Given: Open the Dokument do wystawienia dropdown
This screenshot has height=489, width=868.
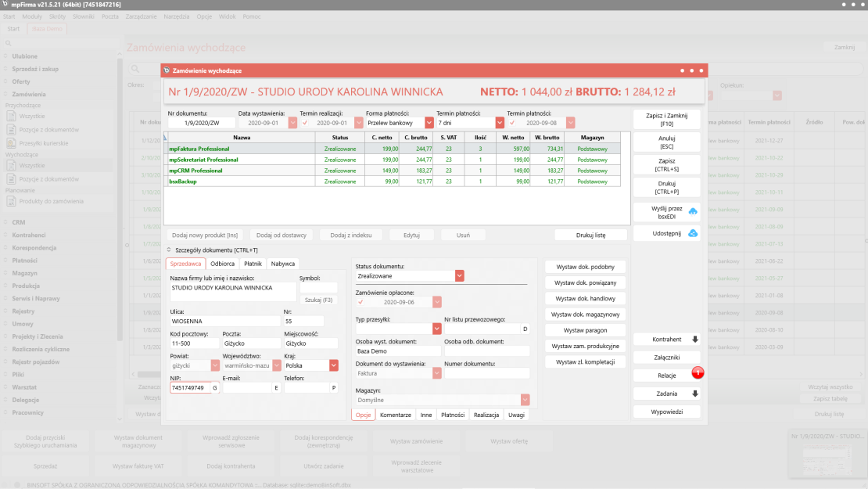Looking at the screenshot, I should point(437,373).
